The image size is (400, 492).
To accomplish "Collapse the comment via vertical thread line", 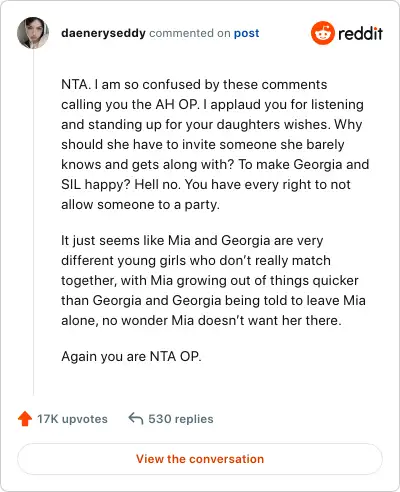I will [x=33, y=222].
